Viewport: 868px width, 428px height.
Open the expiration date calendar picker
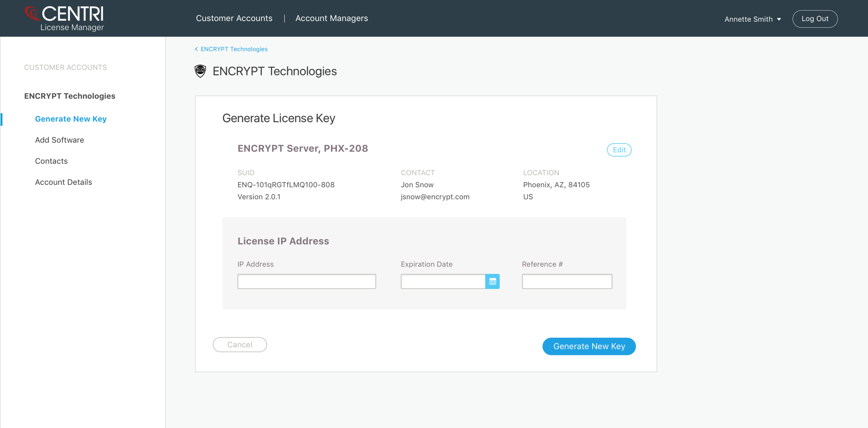tap(492, 281)
